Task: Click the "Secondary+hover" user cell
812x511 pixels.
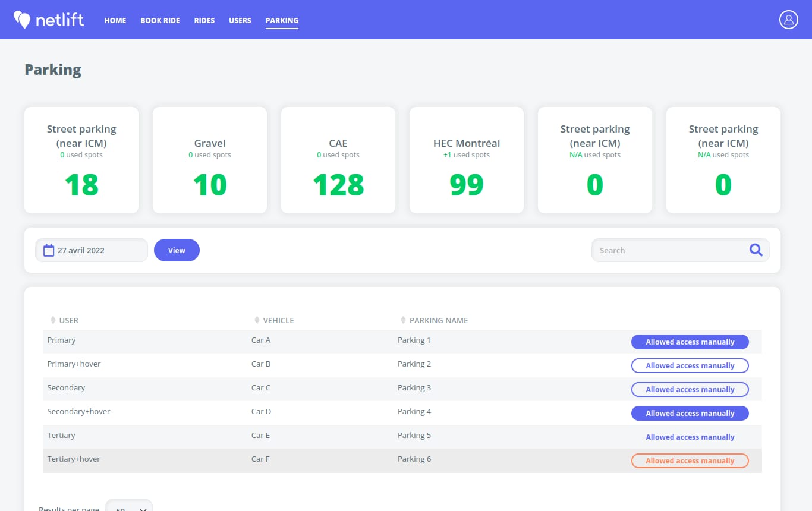Action: pyautogui.click(x=79, y=411)
